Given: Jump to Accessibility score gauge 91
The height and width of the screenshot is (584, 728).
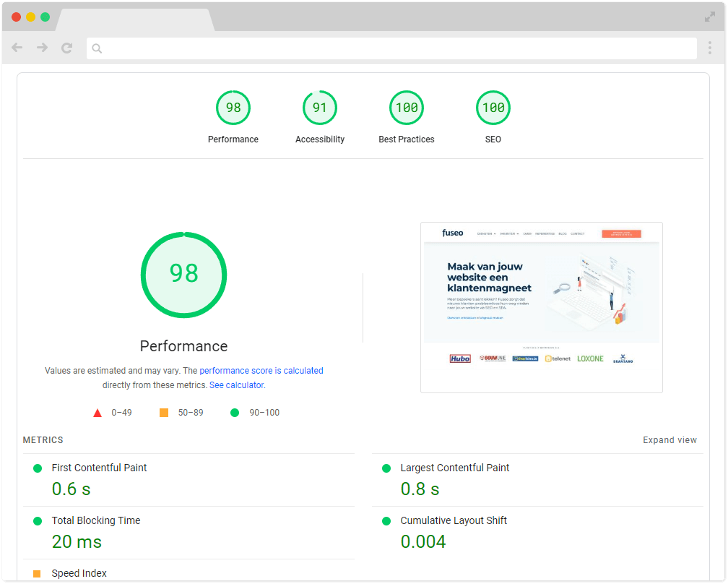Looking at the screenshot, I should point(320,108).
